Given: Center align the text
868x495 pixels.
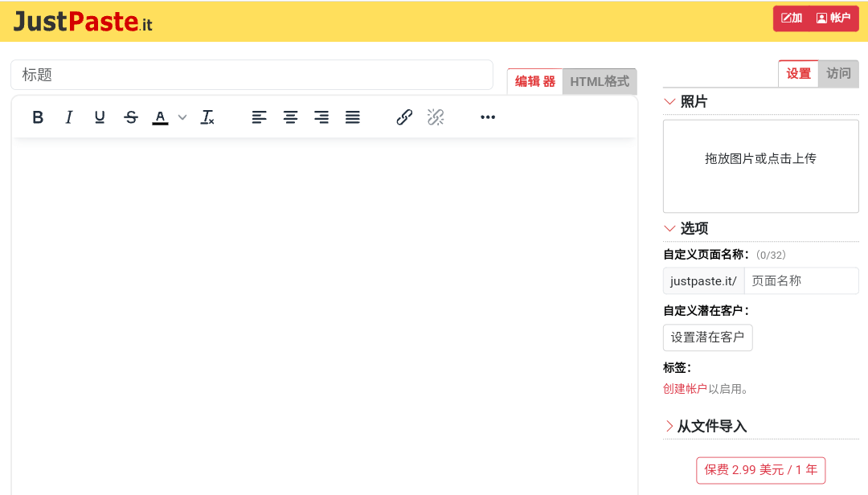Looking at the screenshot, I should tap(290, 117).
